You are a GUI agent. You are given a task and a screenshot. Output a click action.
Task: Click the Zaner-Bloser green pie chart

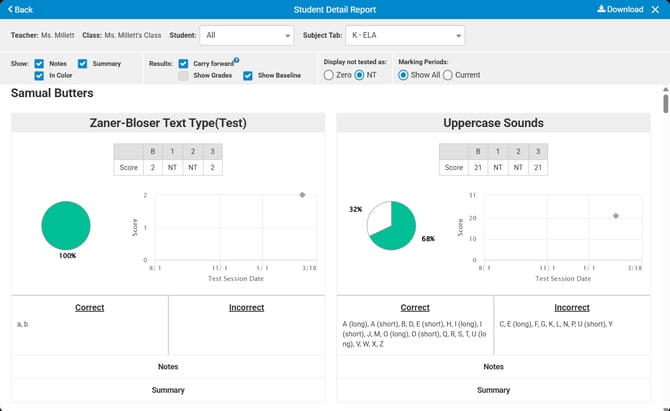(x=66, y=225)
